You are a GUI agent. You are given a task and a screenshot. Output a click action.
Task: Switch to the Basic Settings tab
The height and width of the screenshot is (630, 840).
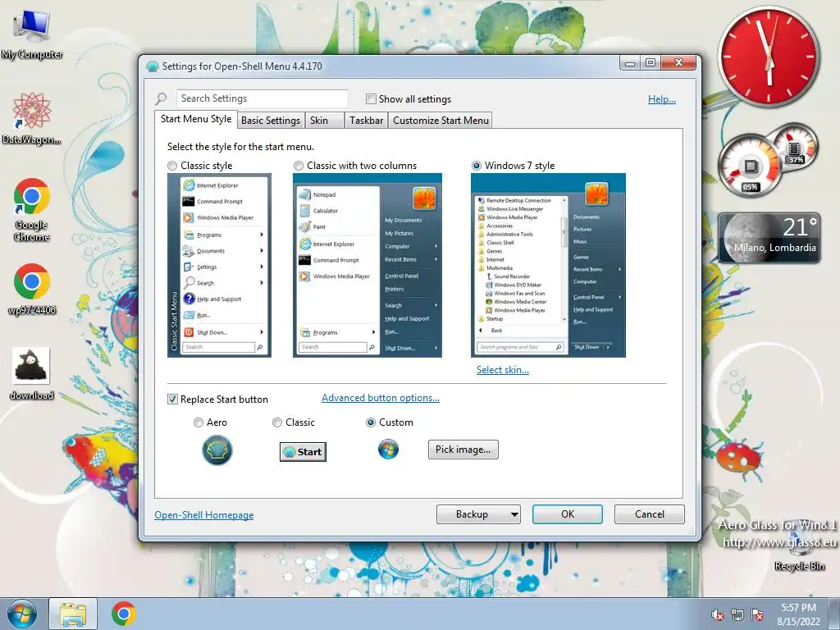point(271,121)
